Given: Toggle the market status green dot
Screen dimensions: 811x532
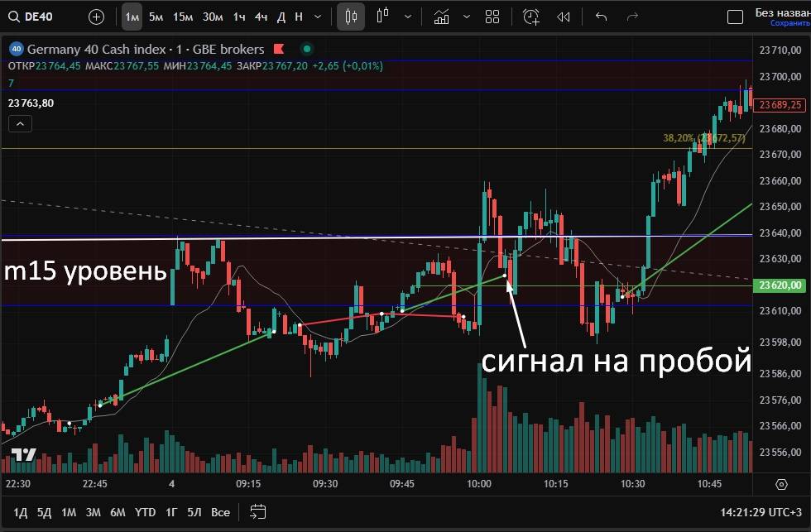Looking at the screenshot, I should 307,49.
